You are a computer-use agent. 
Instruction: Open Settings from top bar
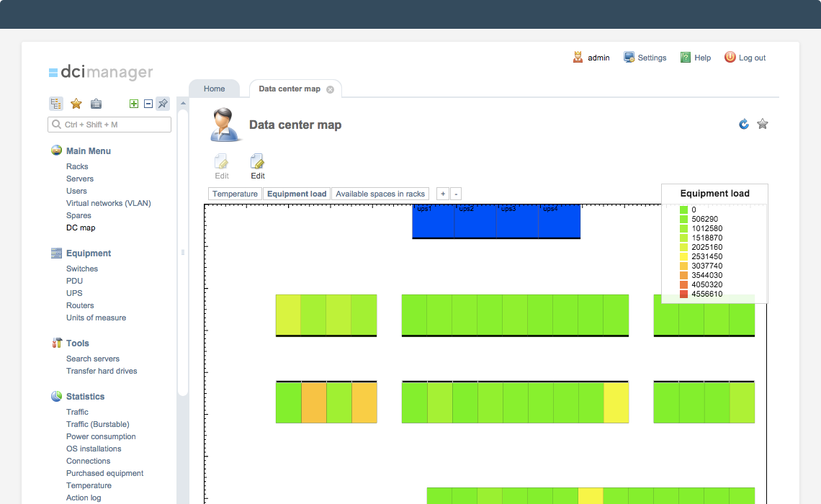(645, 58)
